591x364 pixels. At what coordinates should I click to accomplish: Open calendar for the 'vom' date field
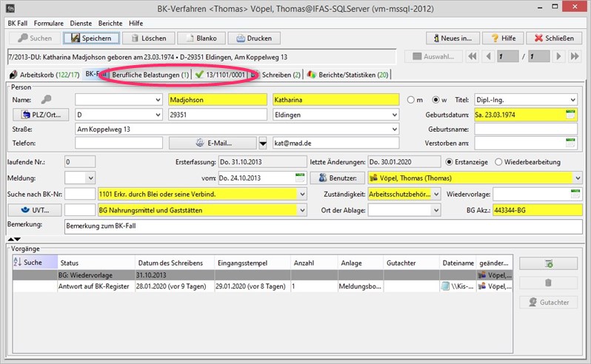click(x=299, y=178)
